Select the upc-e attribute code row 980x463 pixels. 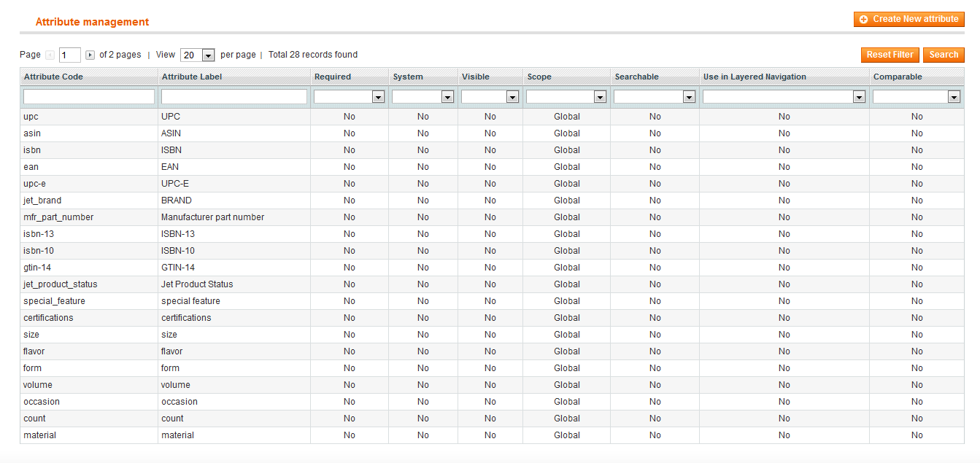click(492, 184)
